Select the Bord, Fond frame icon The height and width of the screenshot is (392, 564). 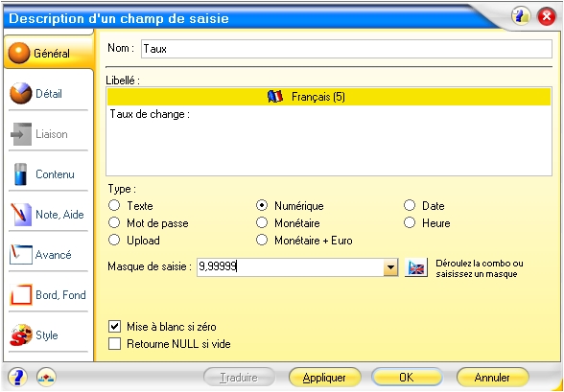(21, 295)
